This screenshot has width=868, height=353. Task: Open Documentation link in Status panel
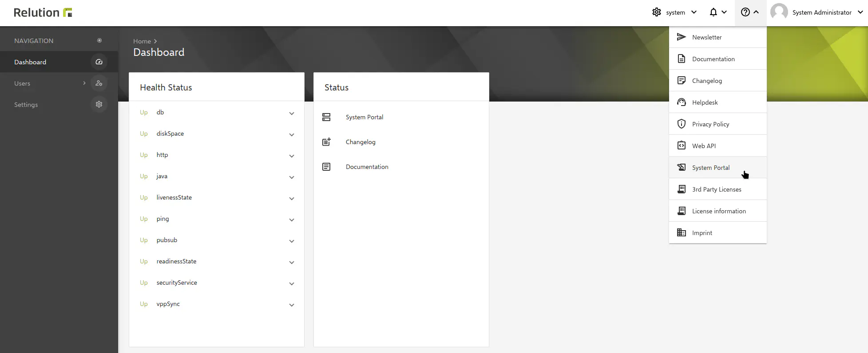(x=367, y=167)
